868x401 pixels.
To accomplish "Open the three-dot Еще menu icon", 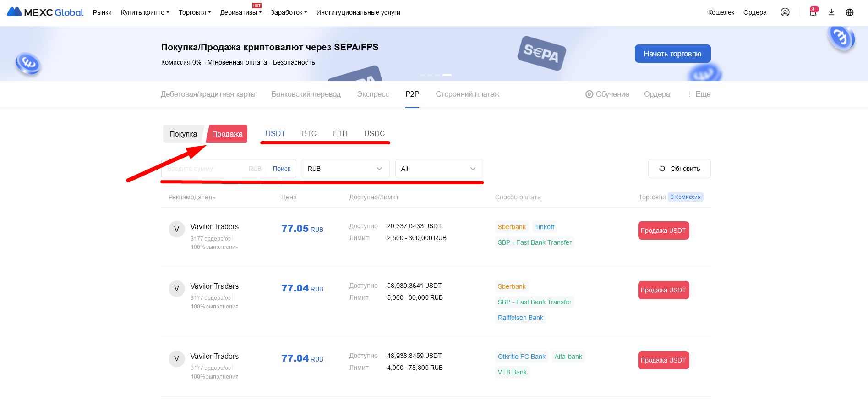I will coord(689,94).
